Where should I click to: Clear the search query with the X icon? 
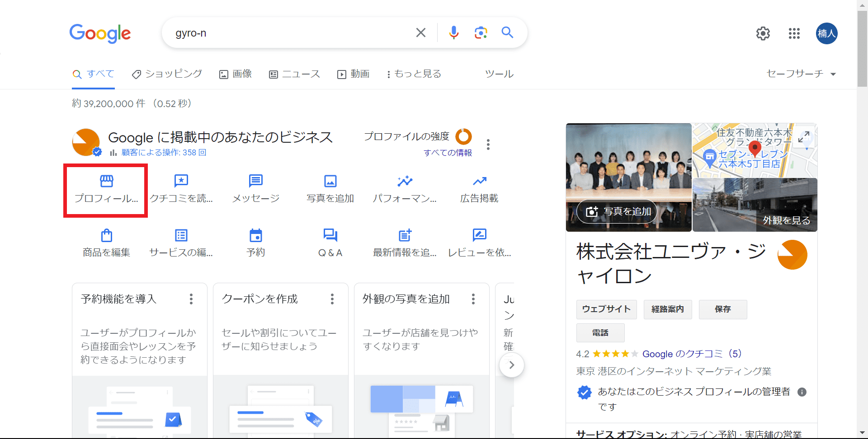coord(420,33)
